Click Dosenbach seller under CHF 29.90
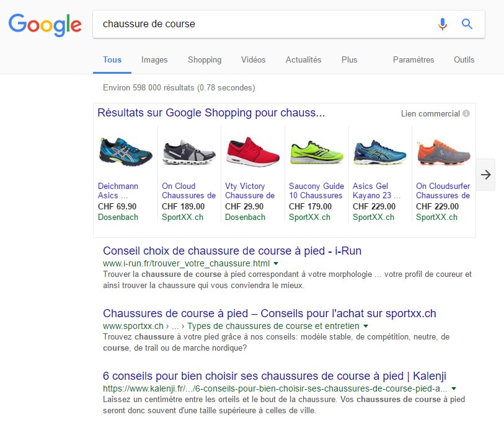The image size is (504, 425). pos(245,217)
